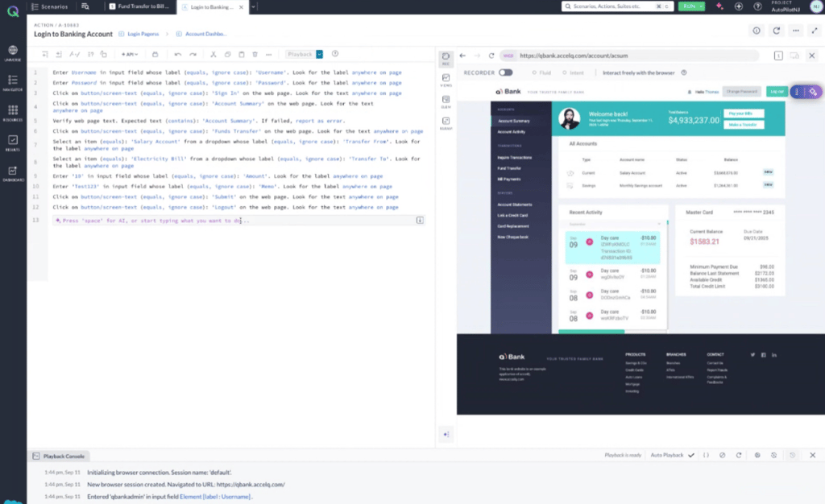825x504 pixels.
Task: Click the delete trash icon
Action: (255, 54)
